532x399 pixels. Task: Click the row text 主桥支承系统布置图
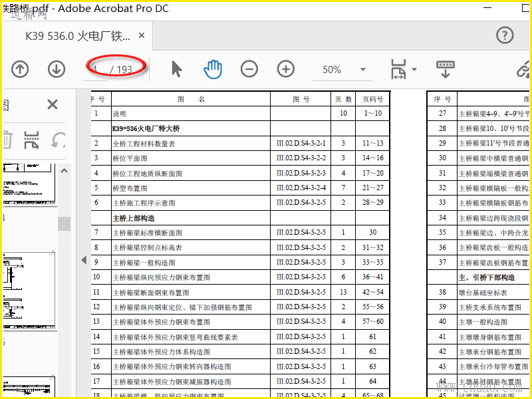coord(490,307)
